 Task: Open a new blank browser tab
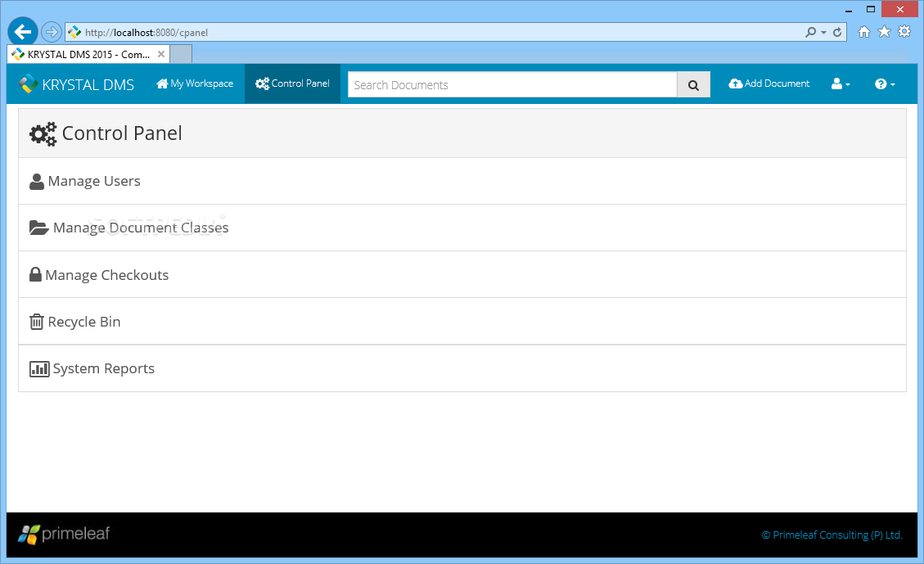[181, 54]
